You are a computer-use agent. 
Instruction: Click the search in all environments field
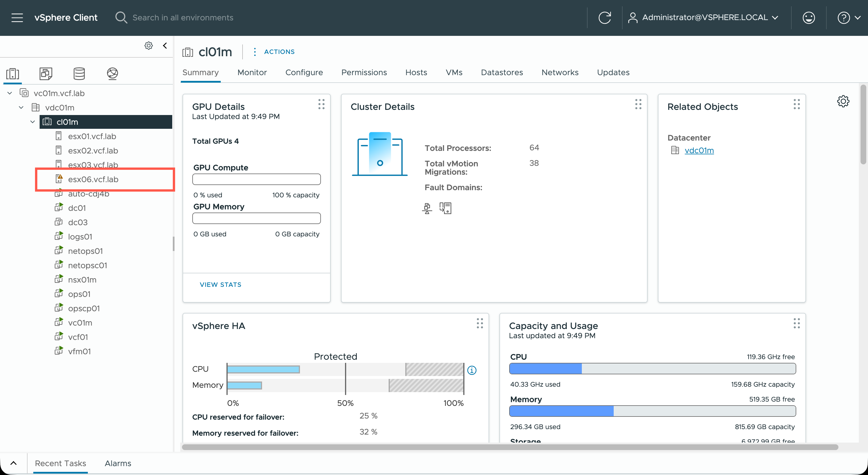[183, 17]
